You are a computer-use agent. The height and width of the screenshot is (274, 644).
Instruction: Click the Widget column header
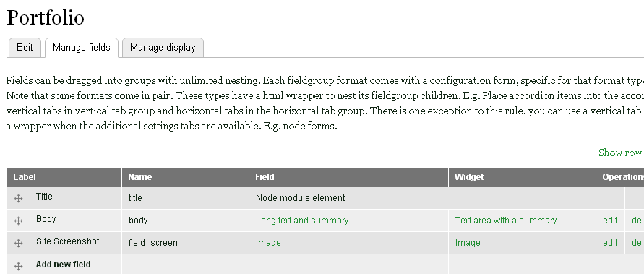[468, 177]
